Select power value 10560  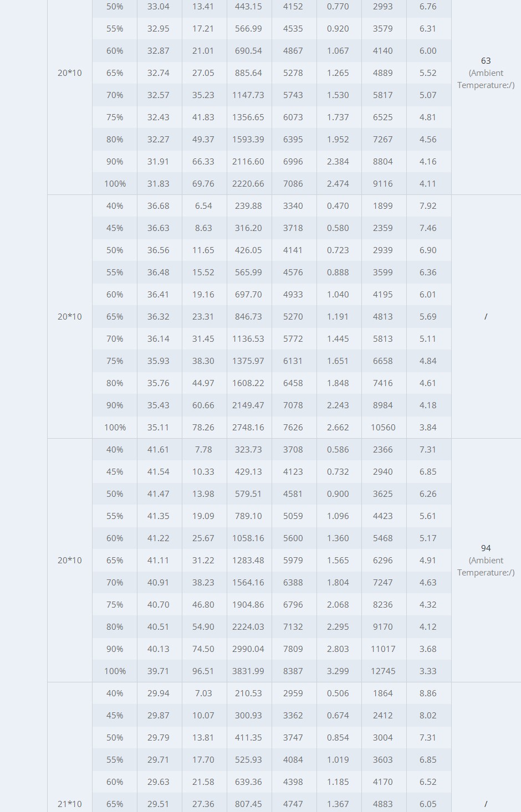pos(383,428)
